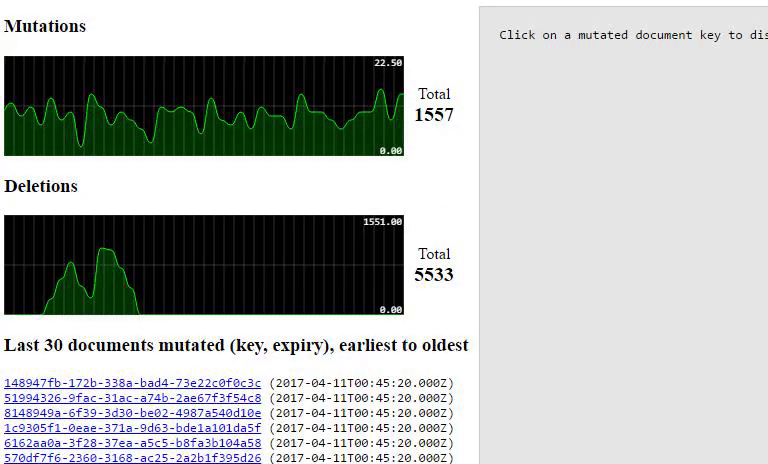Click the Mutations heading

tap(45, 26)
